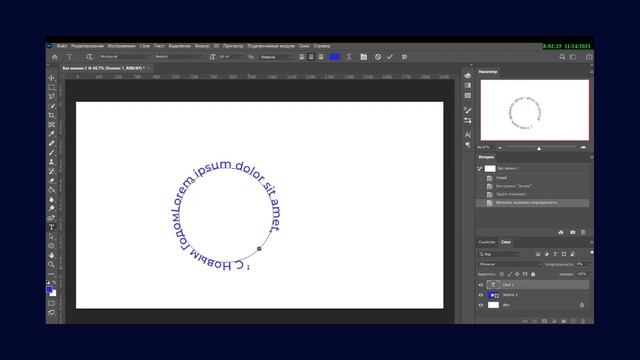The width and height of the screenshot is (640, 360).
Task: Open the Character and Paragraph panels button
Action: click(x=363, y=57)
